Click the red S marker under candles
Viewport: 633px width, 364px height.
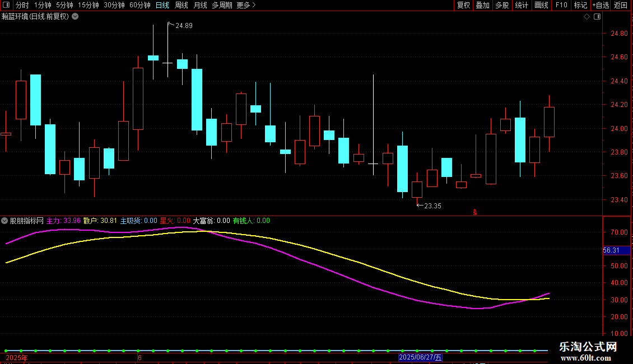[x=475, y=213]
